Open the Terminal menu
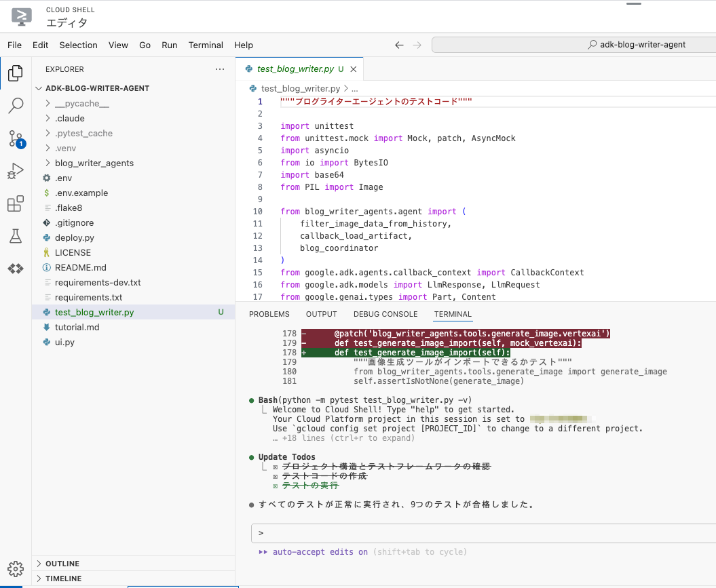 [x=205, y=45]
